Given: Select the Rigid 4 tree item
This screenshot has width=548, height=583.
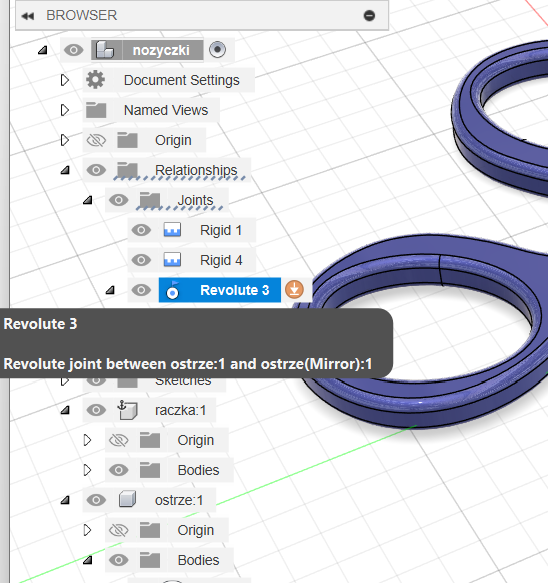Looking at the screenshot, I should point(221,260).
